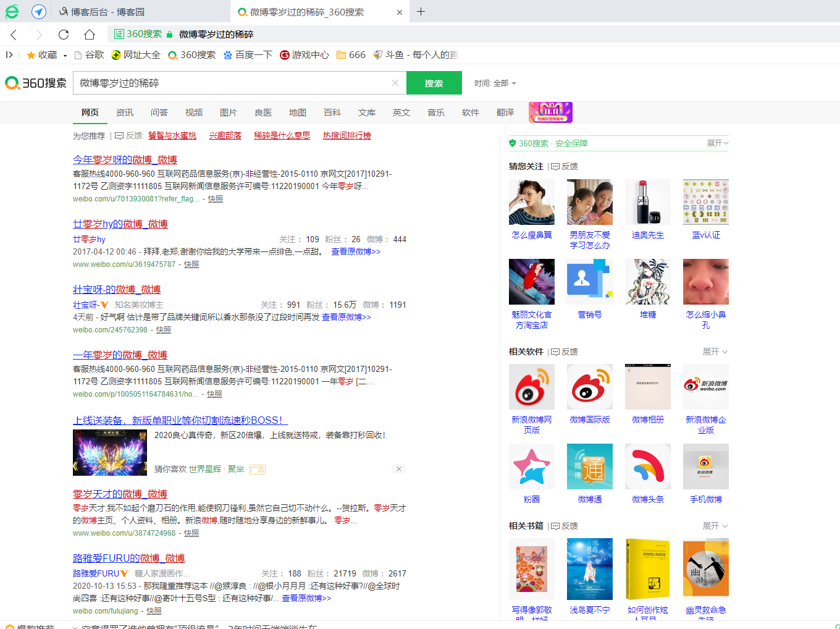Click the 11.11 promotional banner
Image resolution: width=840 pixels, height=629 pixels.
tap(550, 112)
